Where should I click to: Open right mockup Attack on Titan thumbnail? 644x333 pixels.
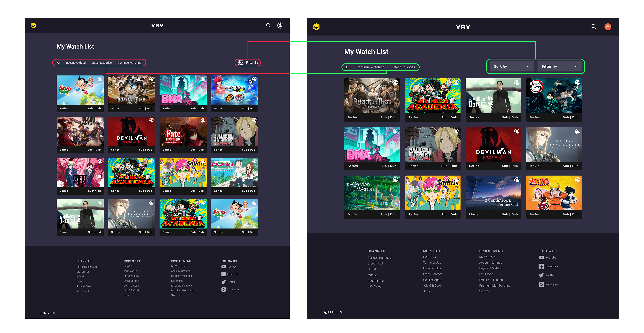pos(372,96)
